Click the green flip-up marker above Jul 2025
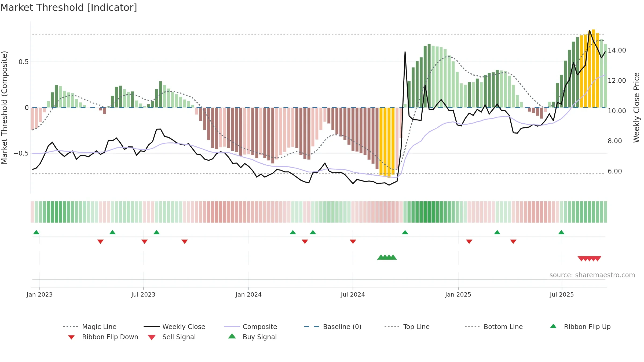Viewport: 644px width, 362px height. pos(561,232)
